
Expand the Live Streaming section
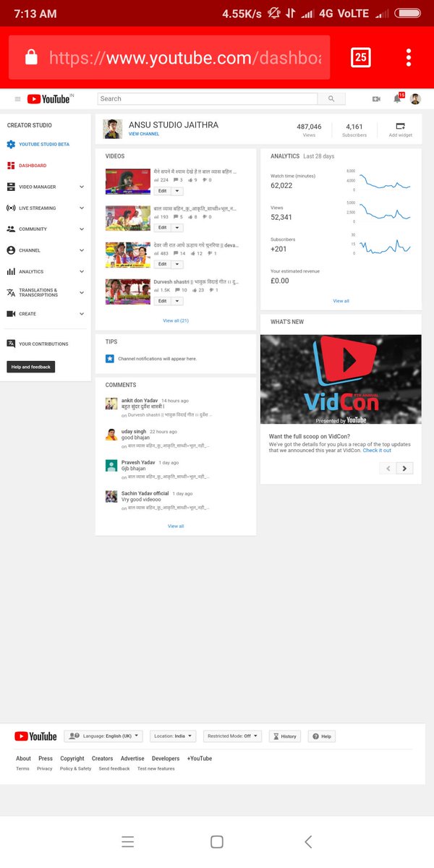(x=81, y=208)
